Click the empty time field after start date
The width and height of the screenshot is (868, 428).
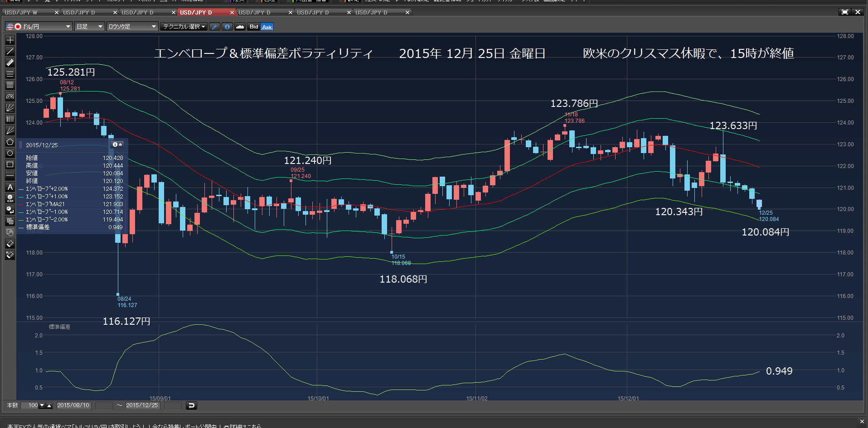coord(104,405)
